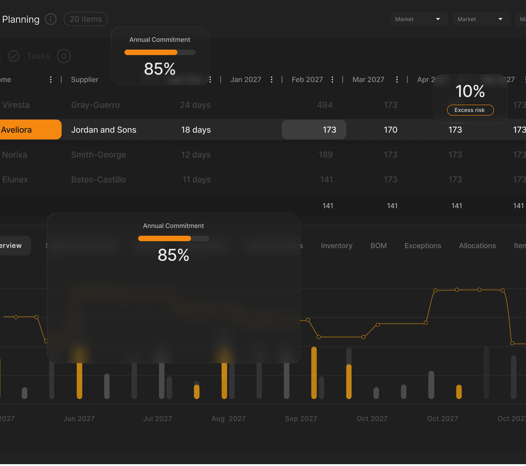The height and width of the screenshot is (466, 526).
Task: Open Name column options menu
Action: 51,80
